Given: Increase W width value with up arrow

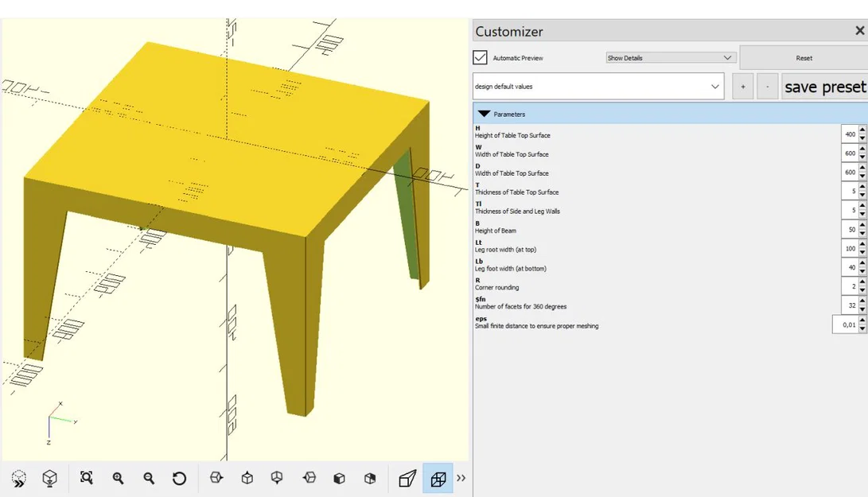Looking at the screenshot, I should (x=862, y=149).
